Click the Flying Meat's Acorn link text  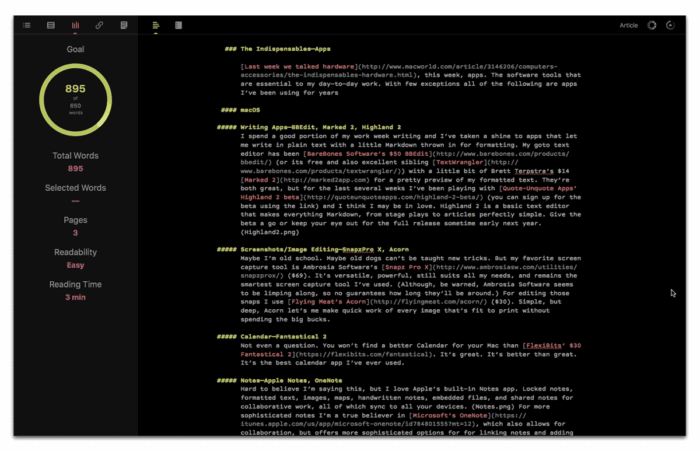point(328,302)
